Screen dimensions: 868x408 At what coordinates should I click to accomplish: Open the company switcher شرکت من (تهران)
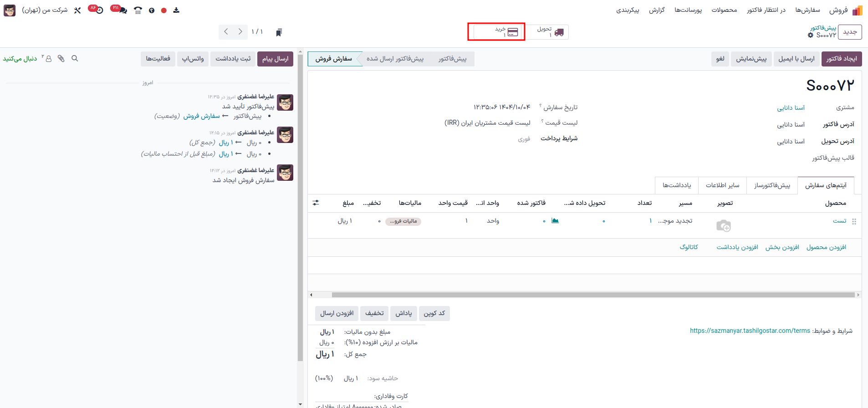[x=45, y=10]
